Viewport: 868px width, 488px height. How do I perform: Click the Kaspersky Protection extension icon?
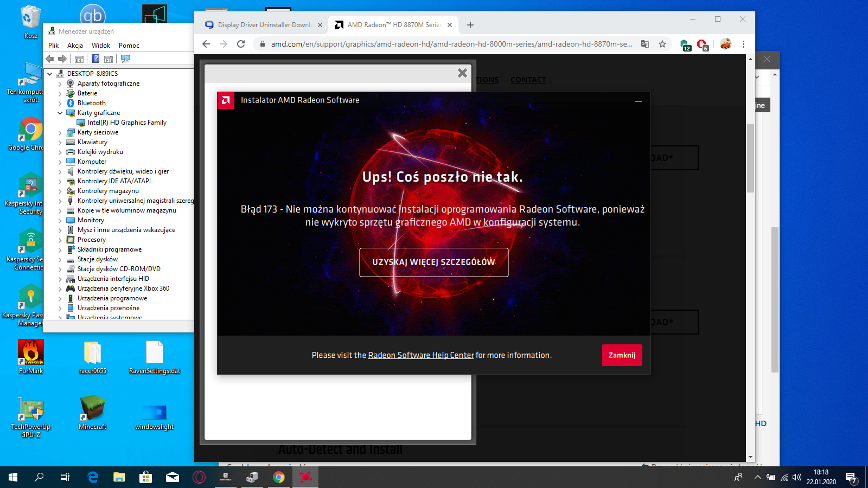pyautogui.click(x=685, y=44)
